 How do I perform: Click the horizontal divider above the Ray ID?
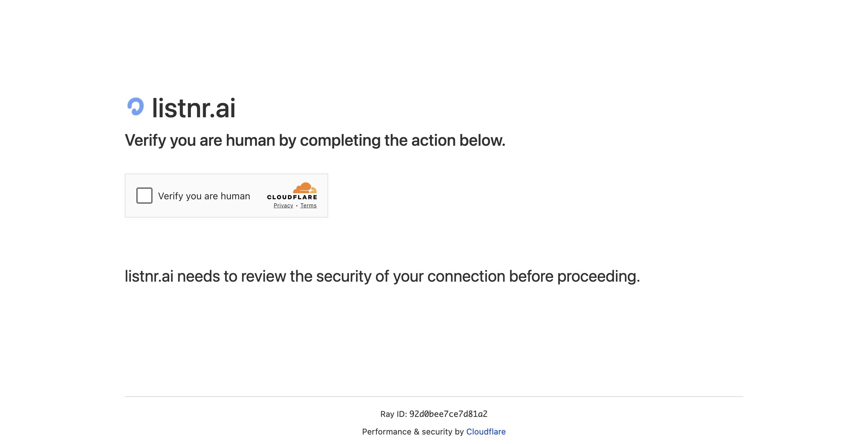click(x=434, y=396)
